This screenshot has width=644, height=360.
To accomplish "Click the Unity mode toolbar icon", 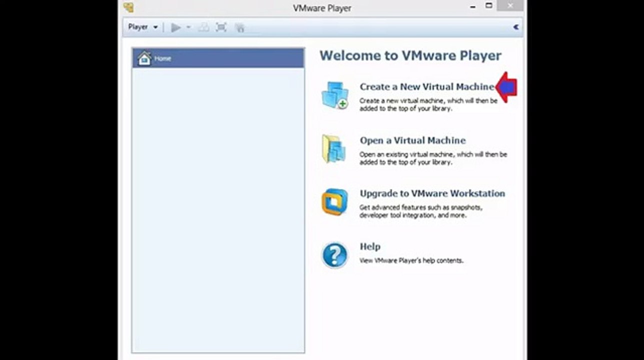I will click(x=240, y=27).
